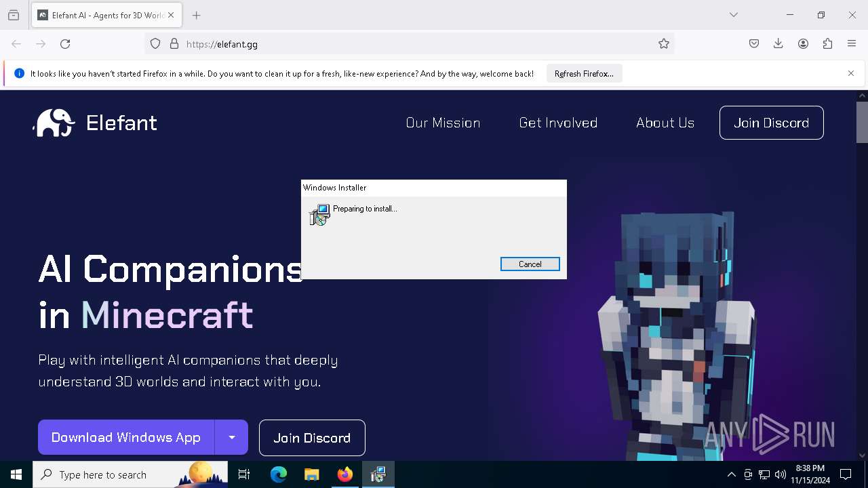
Task: Bookmark this page with star
Action: 664,44
